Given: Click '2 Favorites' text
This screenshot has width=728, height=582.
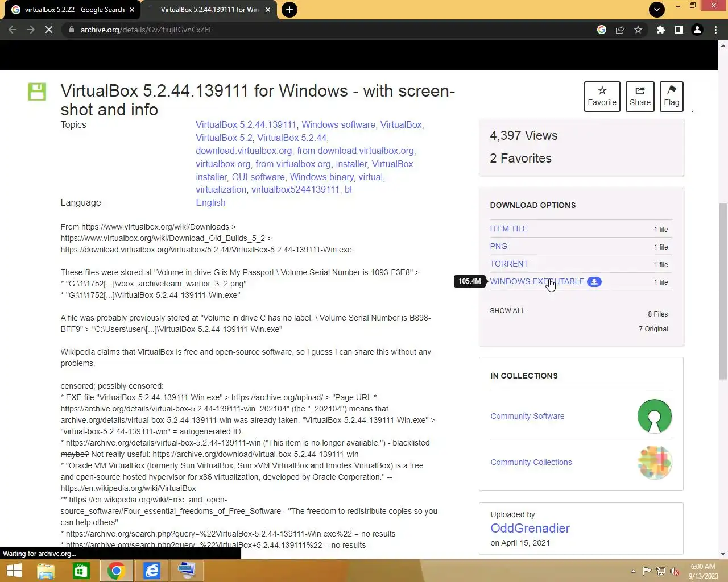Looking at the screenshot, I should [x=520, y=158].
